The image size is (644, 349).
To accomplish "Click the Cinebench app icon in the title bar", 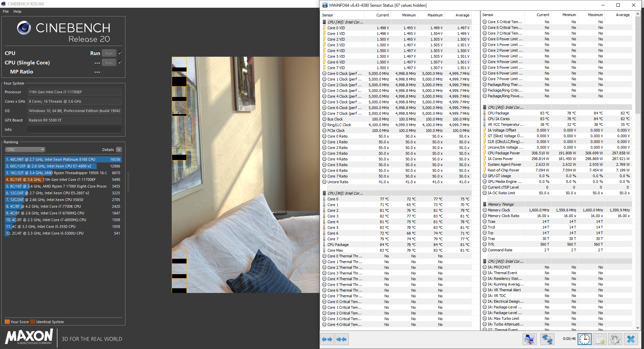I will tap(4, 4).
